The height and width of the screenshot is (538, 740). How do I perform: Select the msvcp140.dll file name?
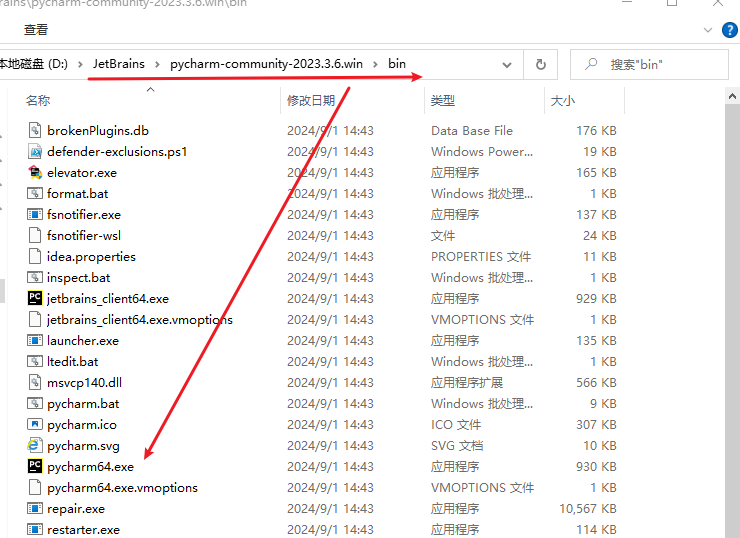[84, 383]
